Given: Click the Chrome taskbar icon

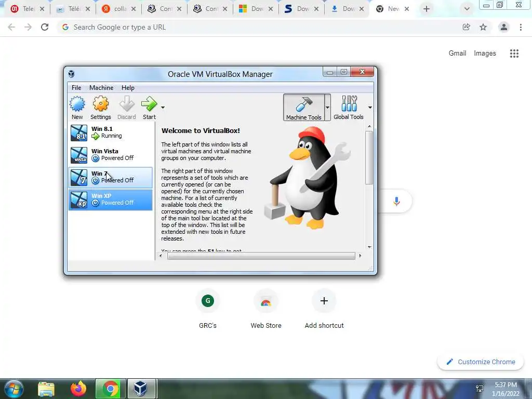Looking at the screenshot, I should tap(111, 389).
